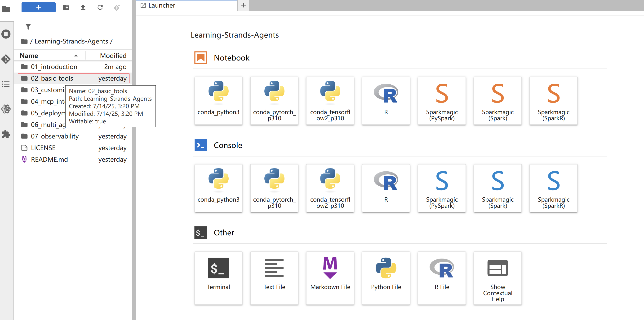Viewport: 644px width, 320px height.
Task: Open the brain-shaped sidebar icon
Action: pyautogui.click(x=6, y=109)
